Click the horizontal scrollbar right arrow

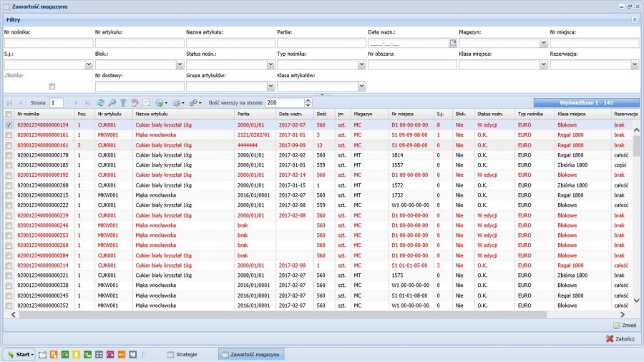(x=623, y=315)
